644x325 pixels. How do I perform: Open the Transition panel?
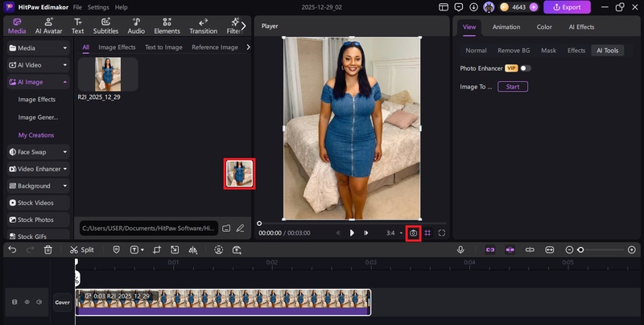click(203, 27)
